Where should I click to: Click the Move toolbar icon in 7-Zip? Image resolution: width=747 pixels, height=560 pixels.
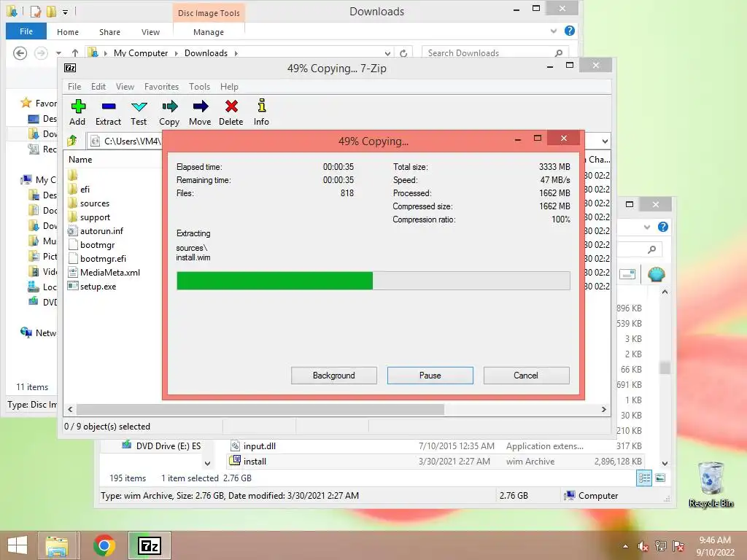click(x=200, y=112)
